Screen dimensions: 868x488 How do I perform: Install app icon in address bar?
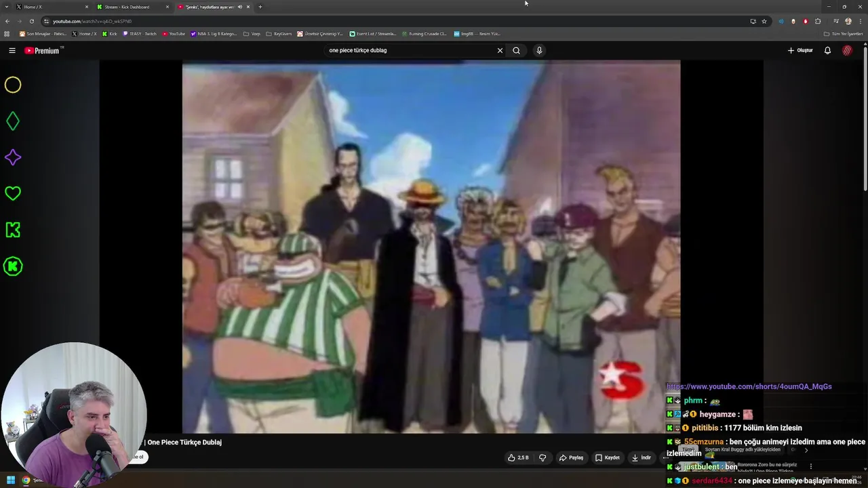pos(753,21)
